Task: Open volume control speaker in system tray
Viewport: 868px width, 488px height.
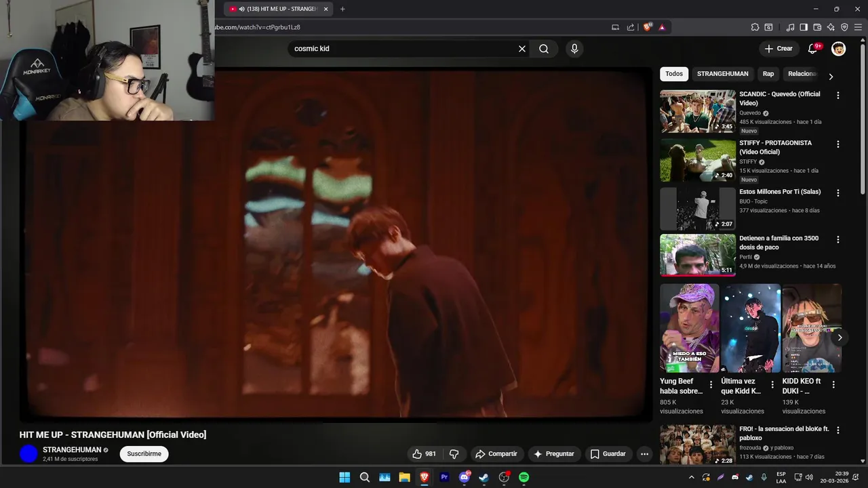Action: point(810,477)
